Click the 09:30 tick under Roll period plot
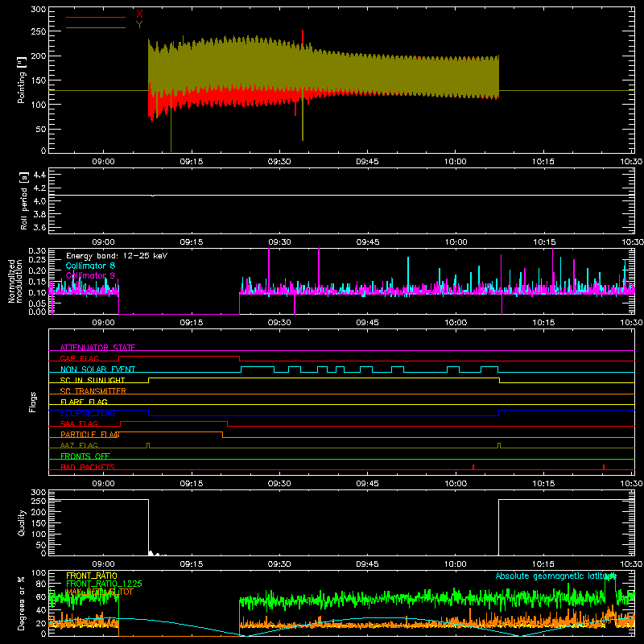 279,242
